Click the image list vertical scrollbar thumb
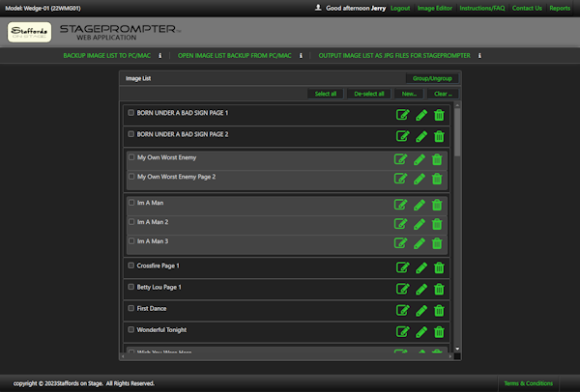The image size is (580, 392). pos(457,132)
